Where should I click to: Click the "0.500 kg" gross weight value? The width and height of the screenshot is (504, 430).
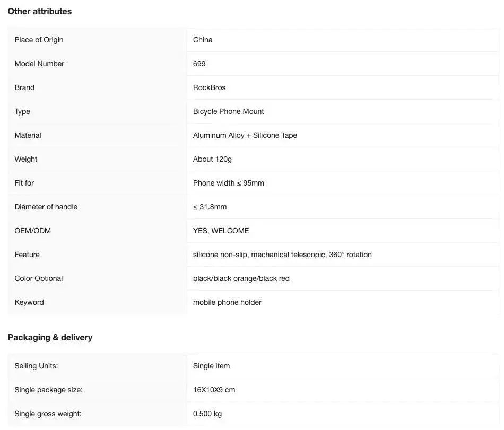point(207,414)
